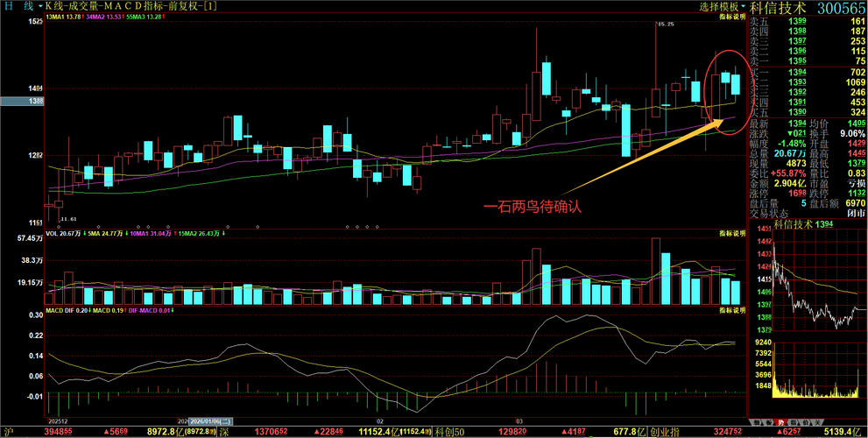Click the 跌停 price 1132
Screen dimensions: 868x438
855,194
